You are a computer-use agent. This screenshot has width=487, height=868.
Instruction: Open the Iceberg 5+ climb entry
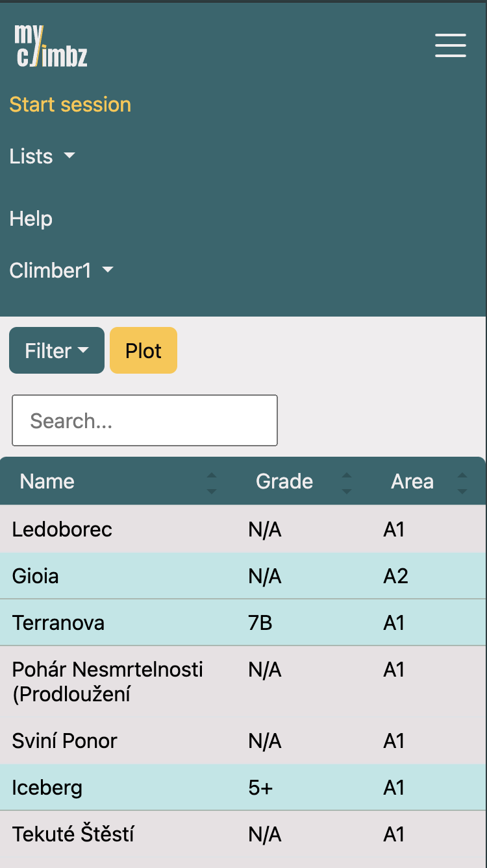[x=47, y=788]
